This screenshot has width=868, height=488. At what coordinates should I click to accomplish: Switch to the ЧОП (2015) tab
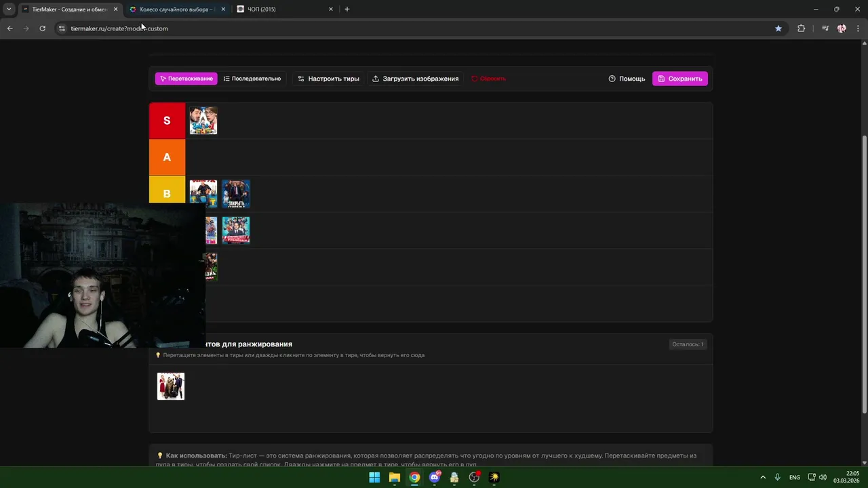click(x=285, y=9)
